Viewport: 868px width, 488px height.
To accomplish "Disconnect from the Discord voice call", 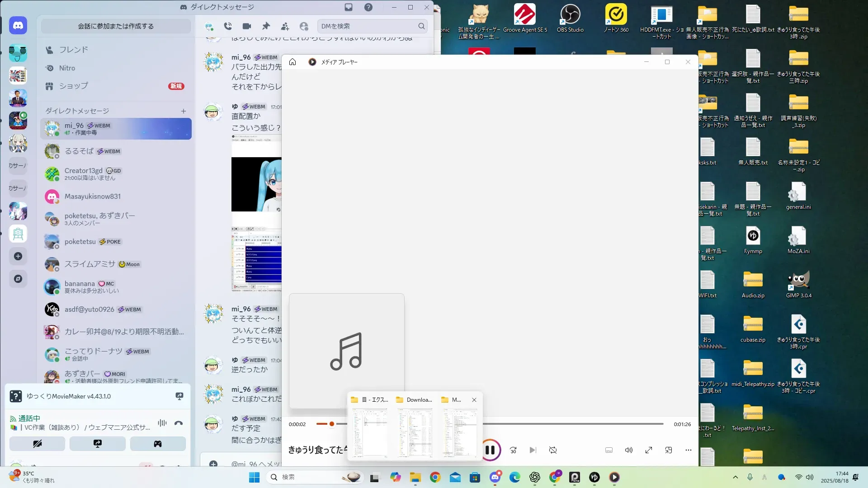I will click(x=179, y=423).
